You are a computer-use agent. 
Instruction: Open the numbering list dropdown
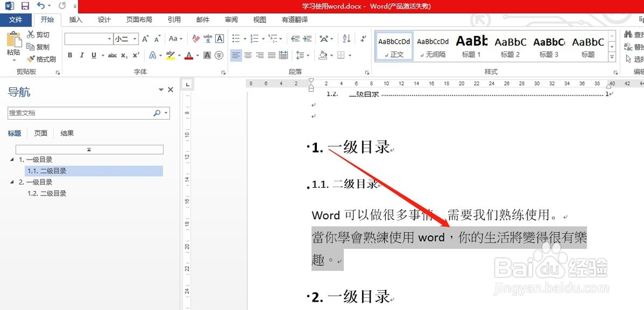263,39
